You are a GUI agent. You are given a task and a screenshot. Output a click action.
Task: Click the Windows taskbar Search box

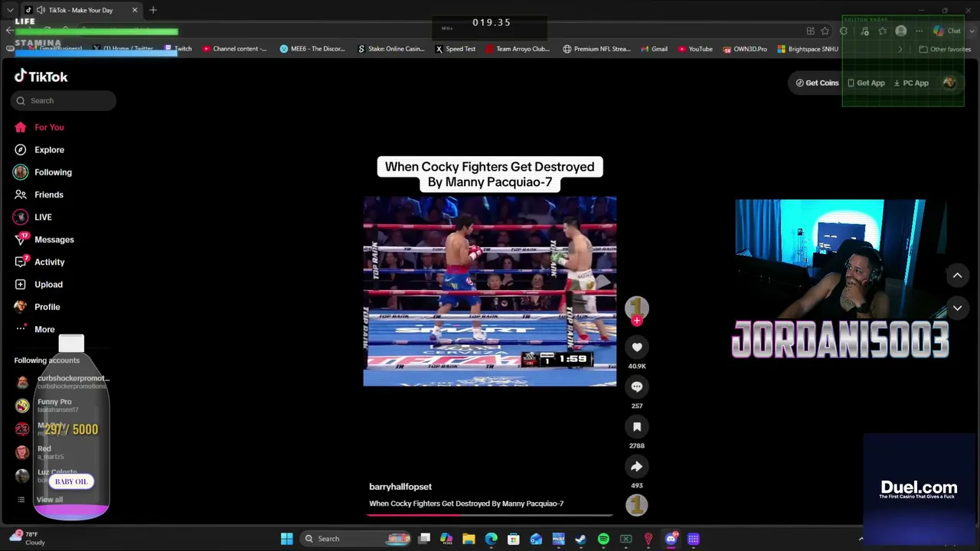point(357,539)
